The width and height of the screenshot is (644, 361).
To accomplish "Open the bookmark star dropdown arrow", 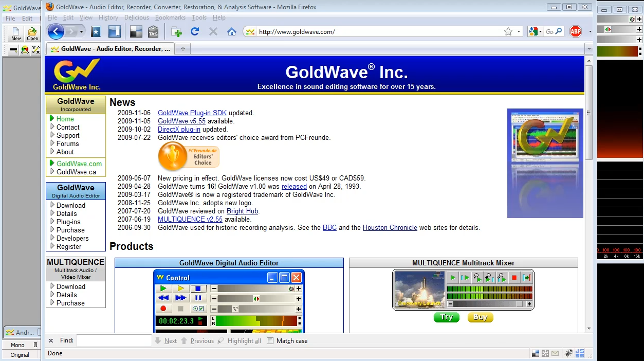I will (519, 32).
